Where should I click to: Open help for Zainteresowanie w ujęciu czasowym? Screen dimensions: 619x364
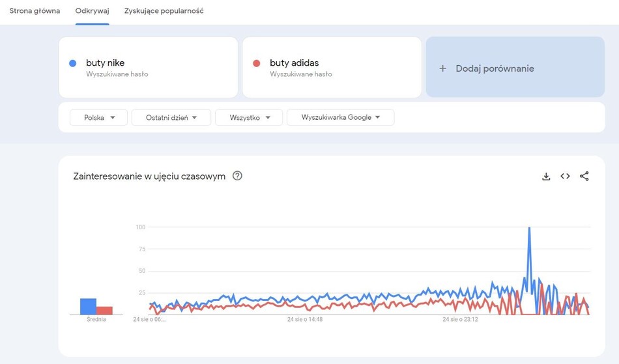(x=237, y=176)
